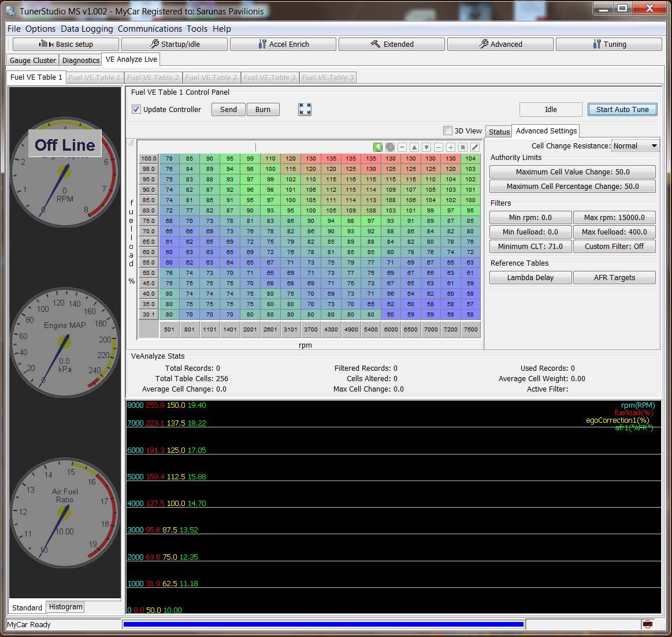Open the Startup/idle toolbar menu
672x637 pixels.
coord(174,44)
